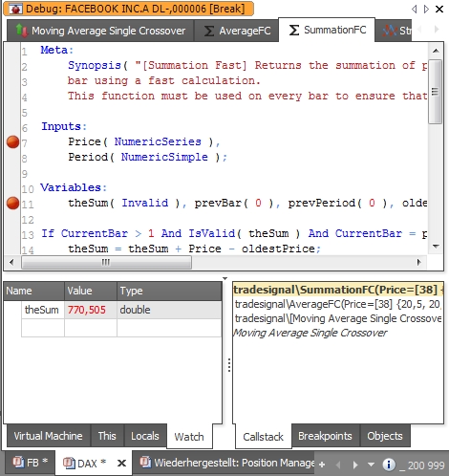Select the Watch tab

[x=189, y=436]
